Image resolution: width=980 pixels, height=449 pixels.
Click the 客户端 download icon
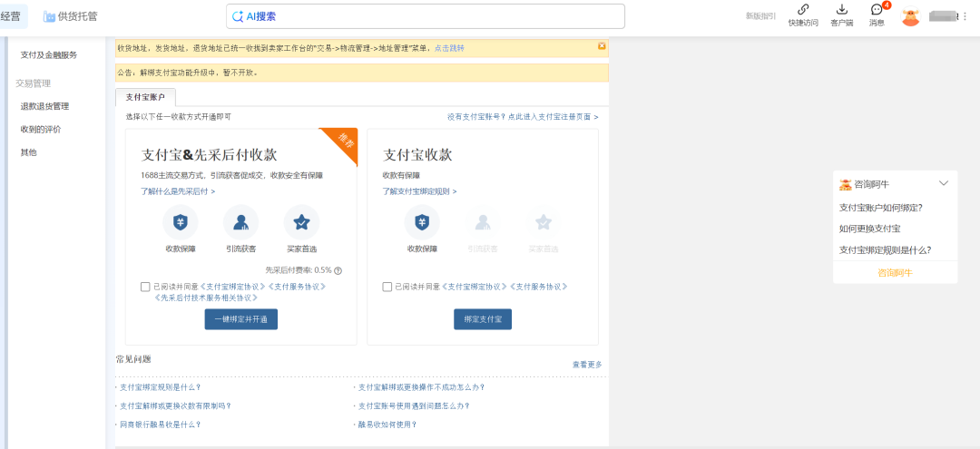click(842, 10)
